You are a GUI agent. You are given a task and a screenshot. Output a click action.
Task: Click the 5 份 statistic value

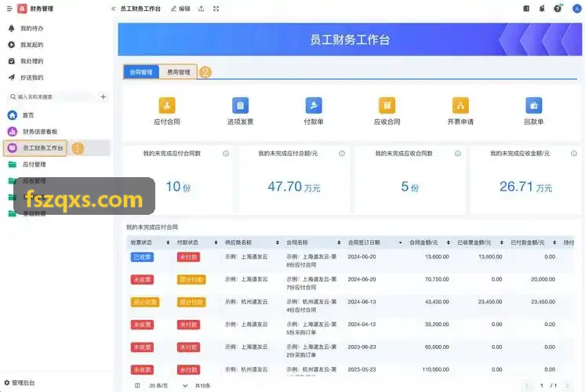[409, 187]
